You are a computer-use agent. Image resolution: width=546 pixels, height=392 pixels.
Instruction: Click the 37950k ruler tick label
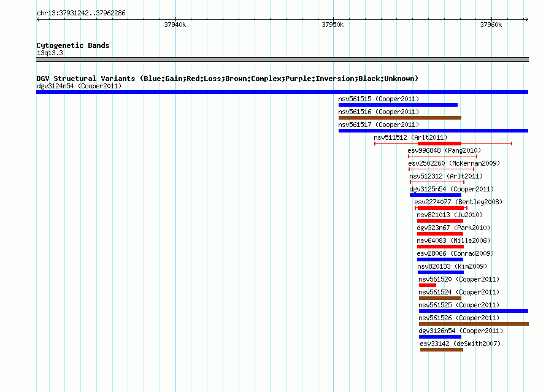pyautogui.click(x=333, y=25)
